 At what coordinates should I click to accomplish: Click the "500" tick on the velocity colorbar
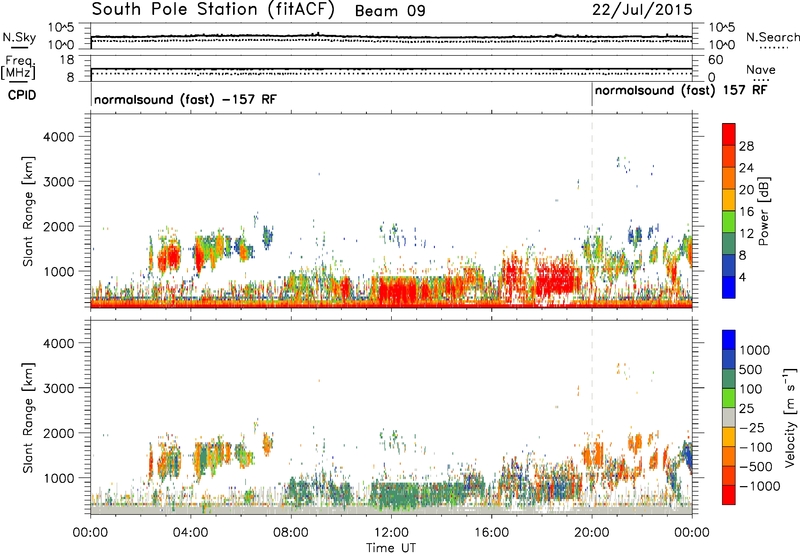click(749, 369)
